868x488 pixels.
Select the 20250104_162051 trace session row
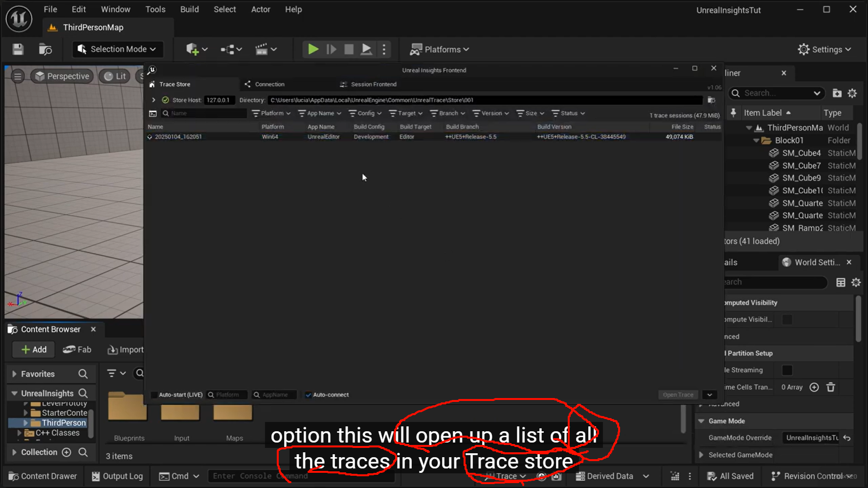tap(434, 137)
